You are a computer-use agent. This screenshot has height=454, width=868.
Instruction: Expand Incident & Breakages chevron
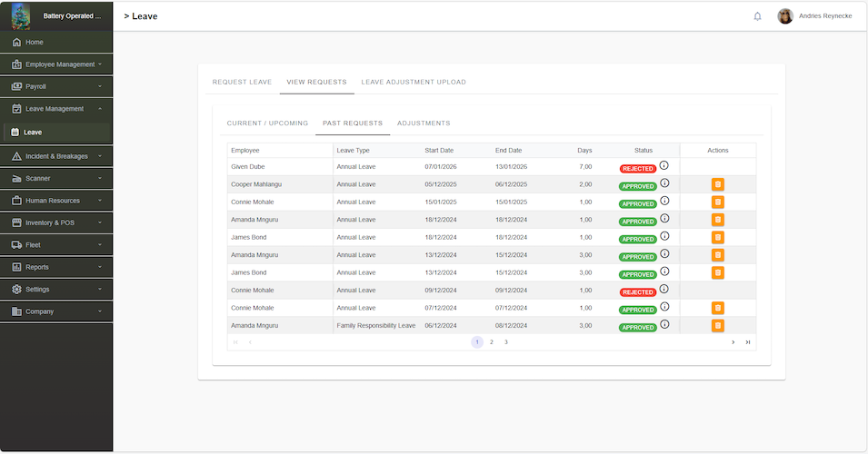pyautogui.click(x=100, y=156)
